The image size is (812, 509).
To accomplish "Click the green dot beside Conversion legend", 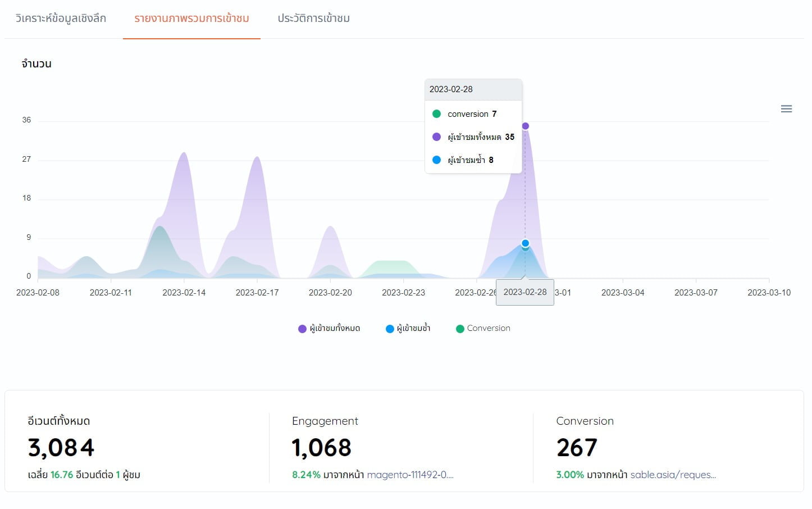I will pos(460,329).
